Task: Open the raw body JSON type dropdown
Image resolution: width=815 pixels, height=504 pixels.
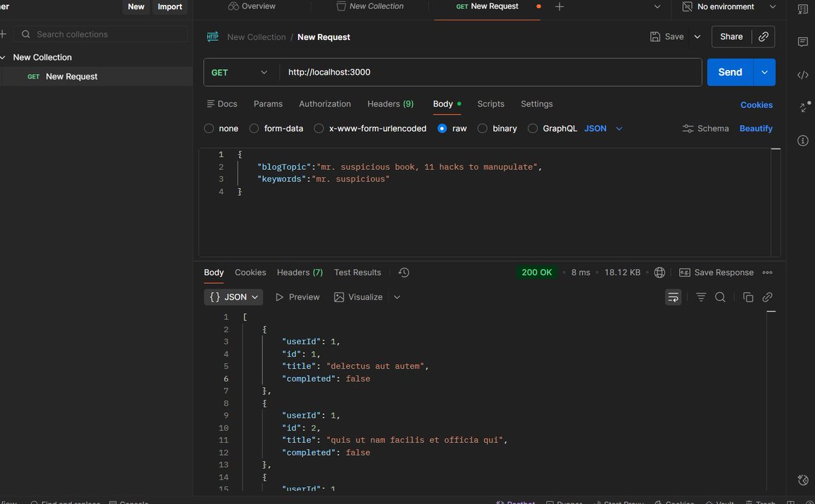Action: pyautogui.click(x=603, y=128)
